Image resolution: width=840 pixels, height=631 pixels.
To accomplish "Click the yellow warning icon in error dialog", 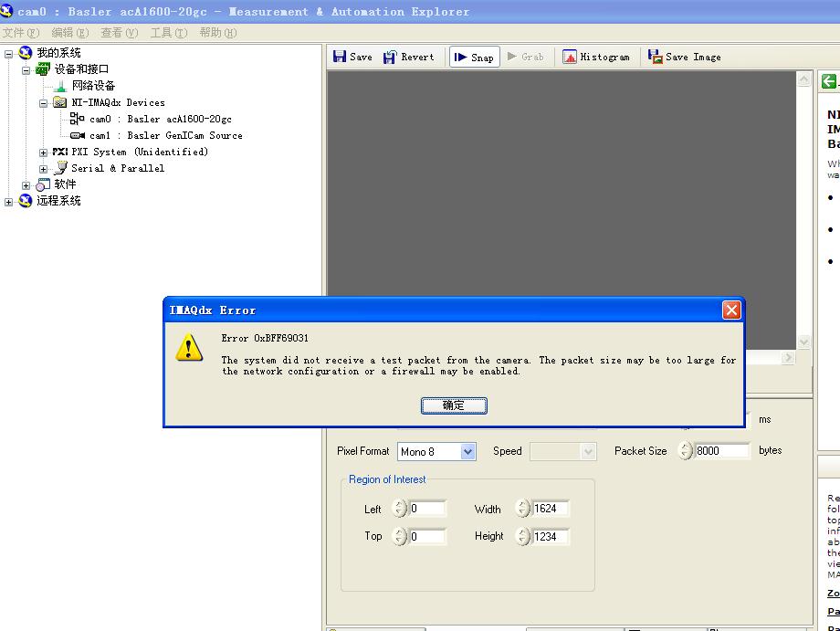I will (189, 348).
